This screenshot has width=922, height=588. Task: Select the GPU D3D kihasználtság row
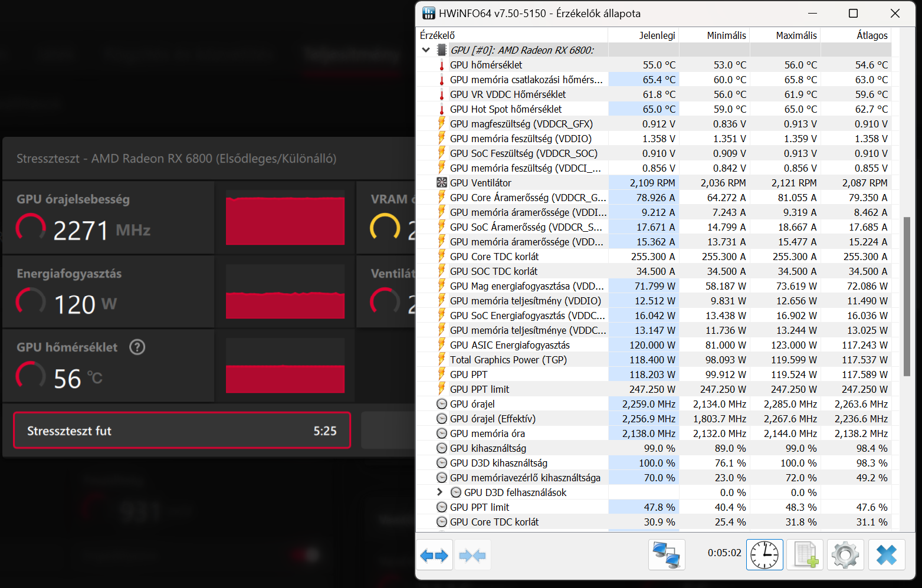(x=654, y=463)
